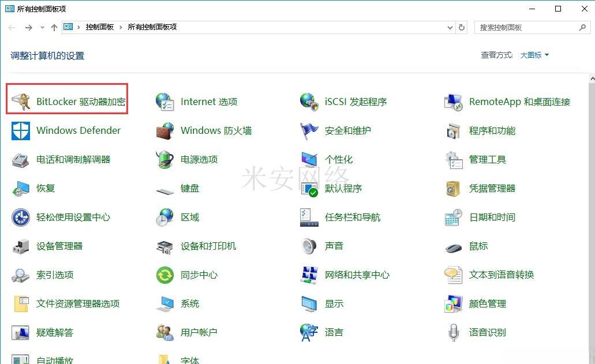This screenshot has height=364, width=595.
Task: Launch the Windows Defender shield icon
Action: (21, 131)
